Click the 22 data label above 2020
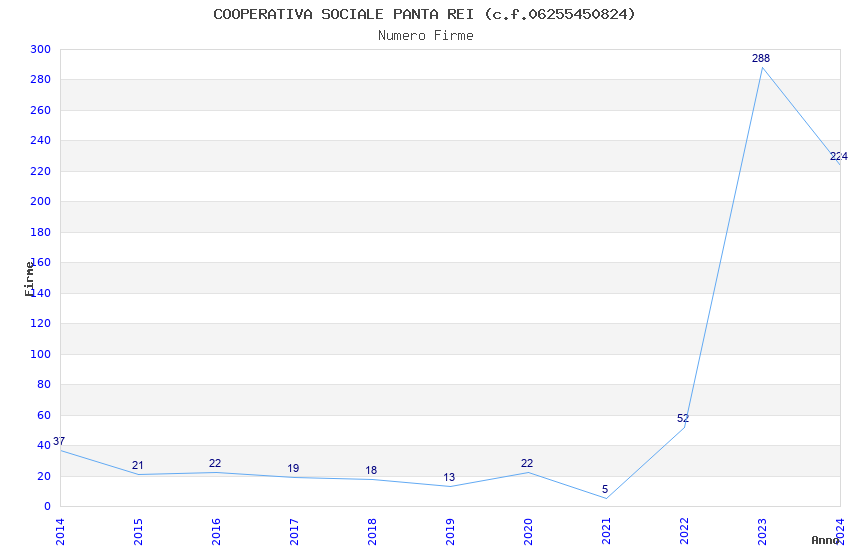 (527, 463)
